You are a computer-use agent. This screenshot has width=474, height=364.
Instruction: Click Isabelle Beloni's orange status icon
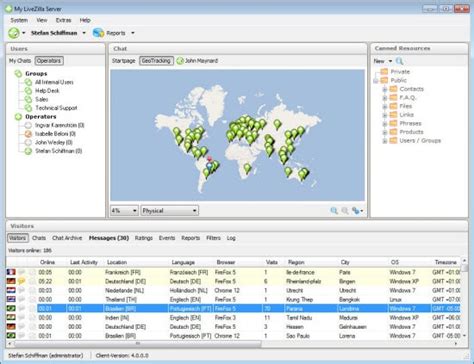(28, 134)
